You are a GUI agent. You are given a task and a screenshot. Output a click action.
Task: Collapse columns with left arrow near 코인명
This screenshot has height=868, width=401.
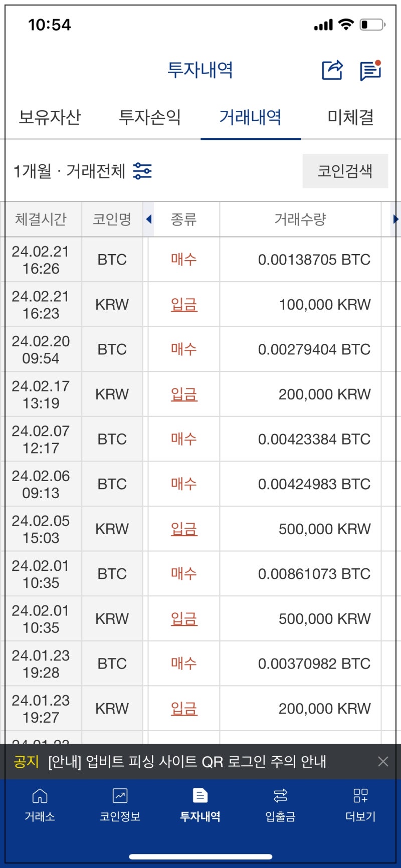(x=148, y=219)
